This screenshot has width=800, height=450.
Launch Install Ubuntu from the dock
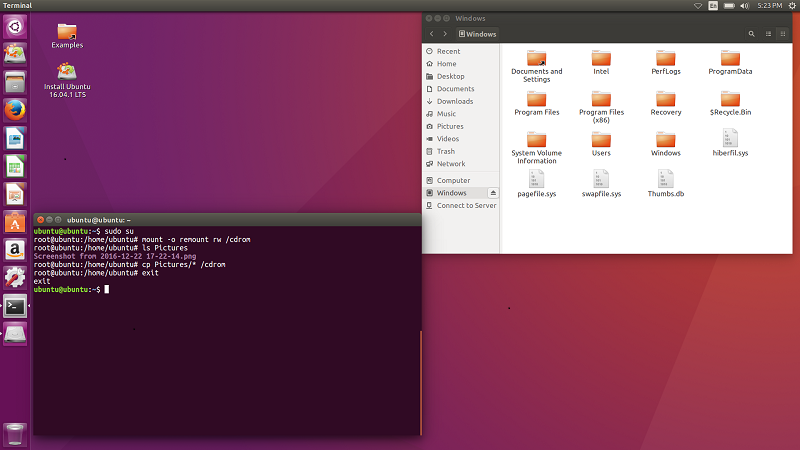15,54
